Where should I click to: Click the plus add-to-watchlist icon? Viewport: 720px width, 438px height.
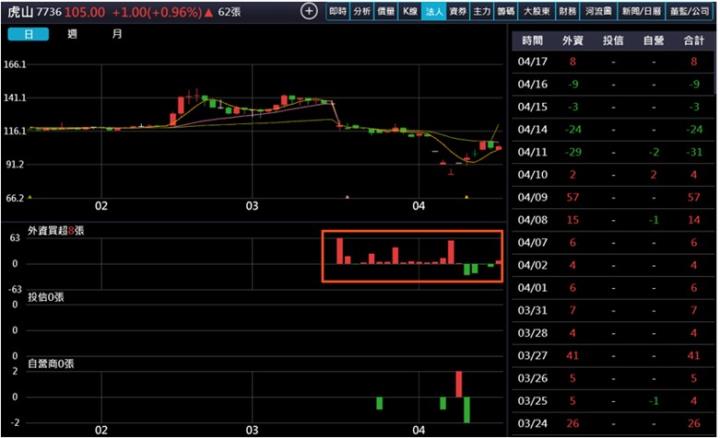pos(309,11)
